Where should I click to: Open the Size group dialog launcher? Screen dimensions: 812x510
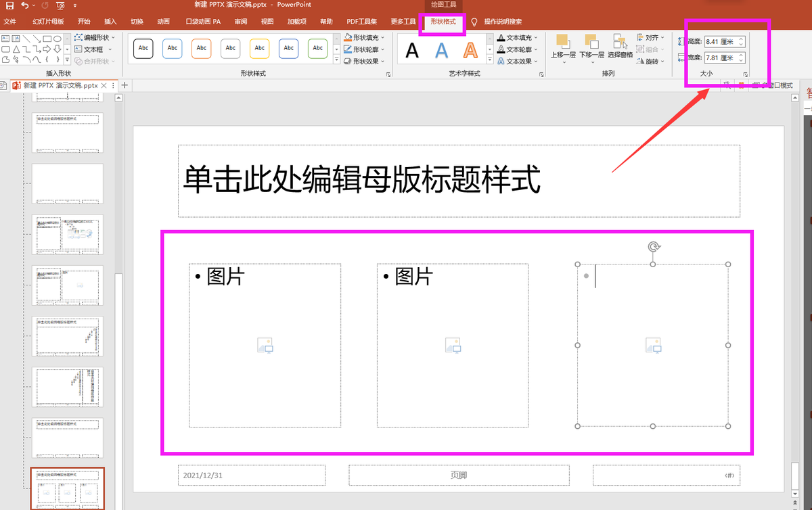click(744, 74)
